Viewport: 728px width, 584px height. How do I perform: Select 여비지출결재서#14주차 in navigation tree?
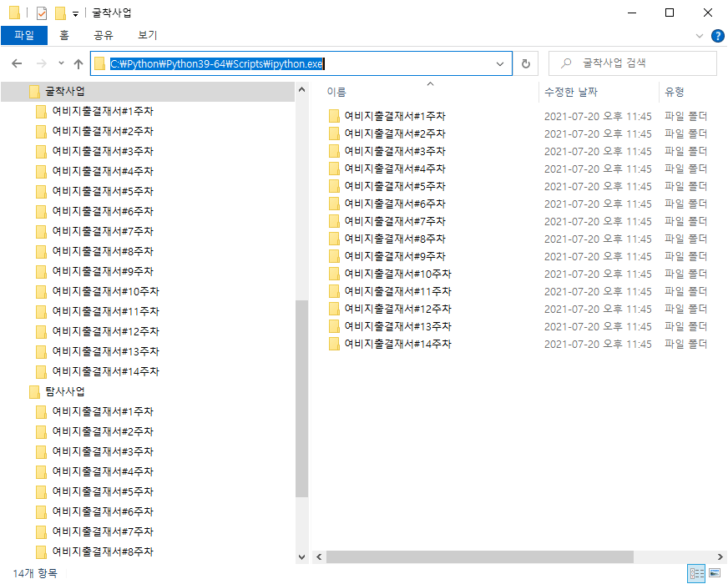click(x=105, y=371)
